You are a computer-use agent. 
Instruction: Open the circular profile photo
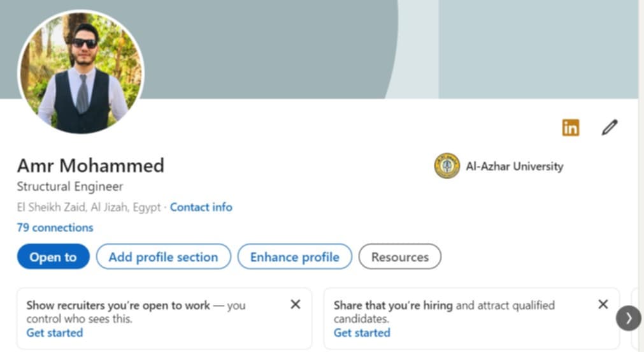[81, 72]
